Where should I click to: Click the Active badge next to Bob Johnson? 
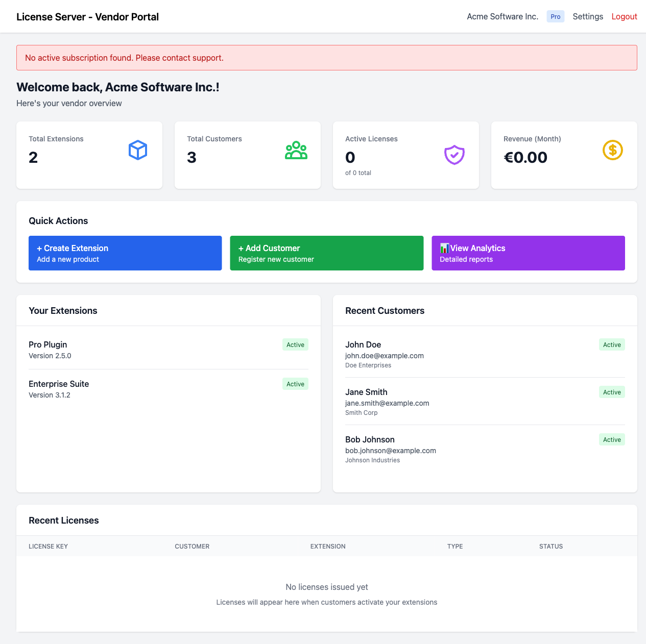point(611,439)
